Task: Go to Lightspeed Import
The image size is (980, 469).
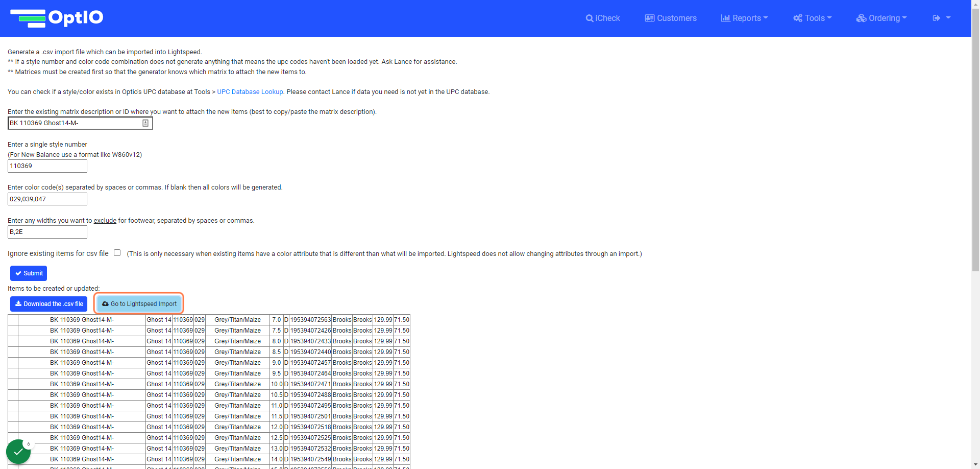Action: pos(139,304)
